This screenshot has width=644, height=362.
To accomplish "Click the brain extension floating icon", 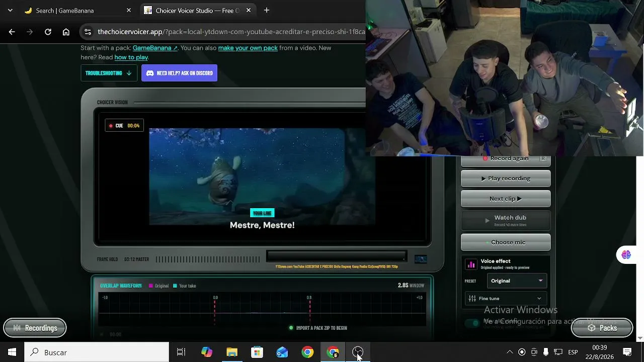I will point(626,255).
